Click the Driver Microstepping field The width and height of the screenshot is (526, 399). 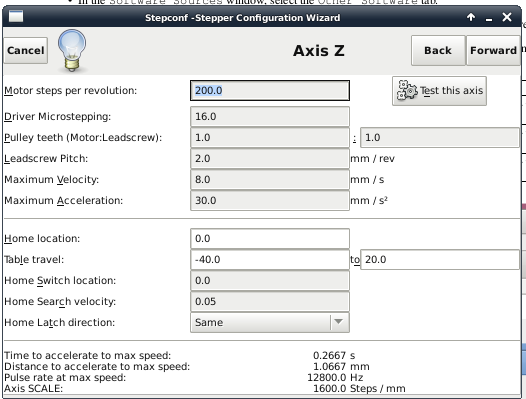pyautogui.click(x=270, y=116)
